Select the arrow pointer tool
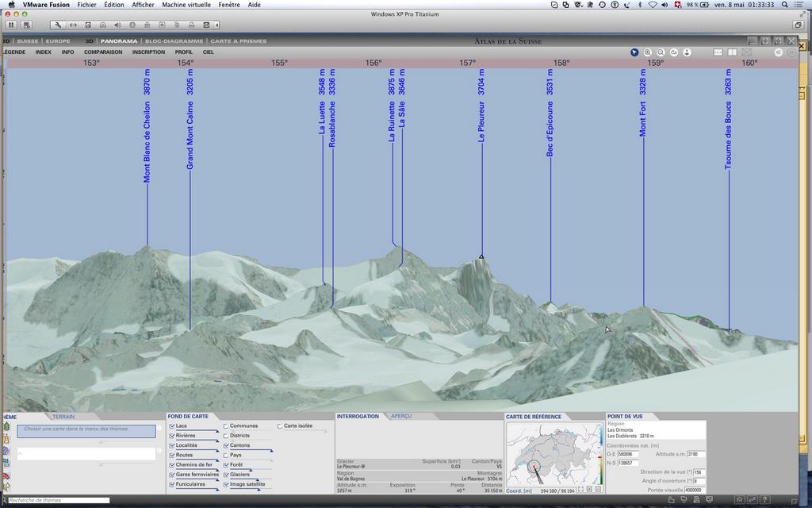Screen dimensions: 812x508 click(634, 52)
